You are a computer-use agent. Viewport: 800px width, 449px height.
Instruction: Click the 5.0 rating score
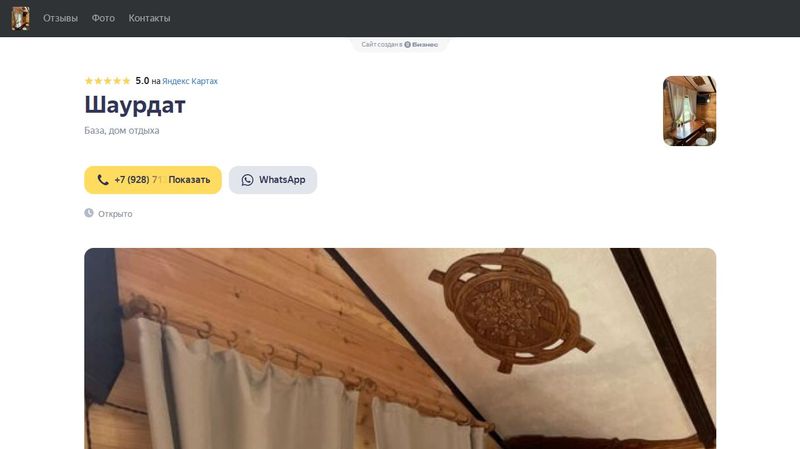point(142,81)
